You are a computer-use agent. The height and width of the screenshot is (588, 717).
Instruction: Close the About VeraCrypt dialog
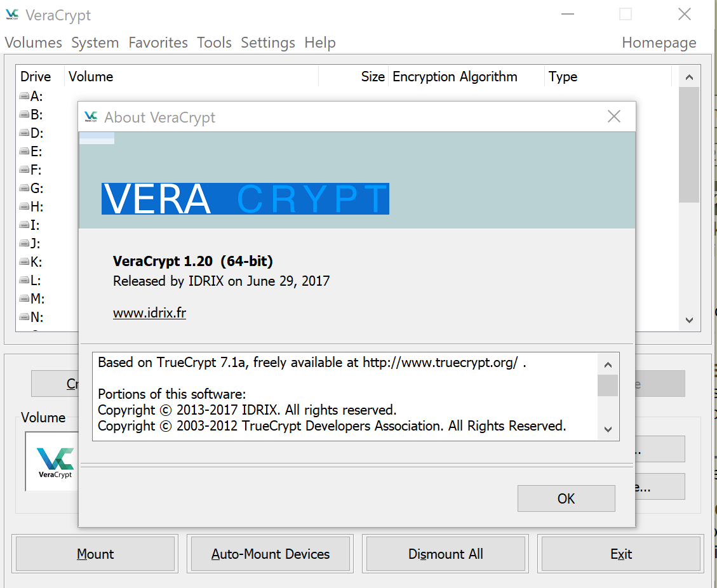[614, 117]
